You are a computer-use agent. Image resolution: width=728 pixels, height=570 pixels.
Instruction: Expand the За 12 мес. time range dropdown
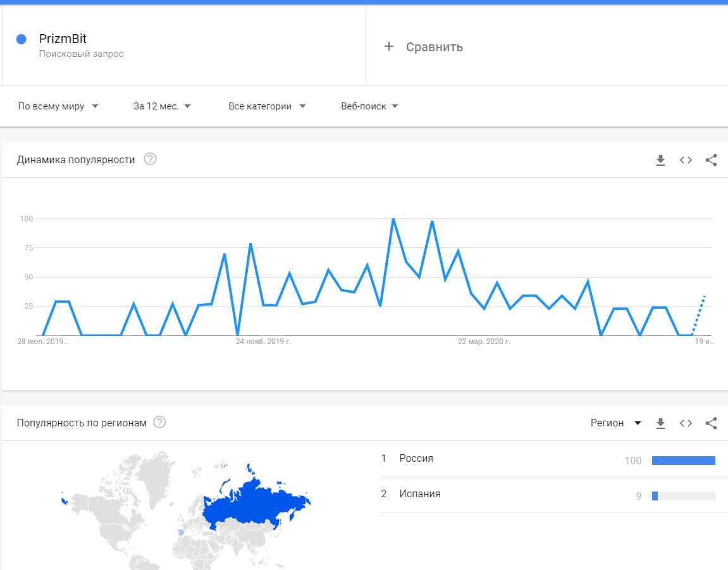tap(162, 106)
